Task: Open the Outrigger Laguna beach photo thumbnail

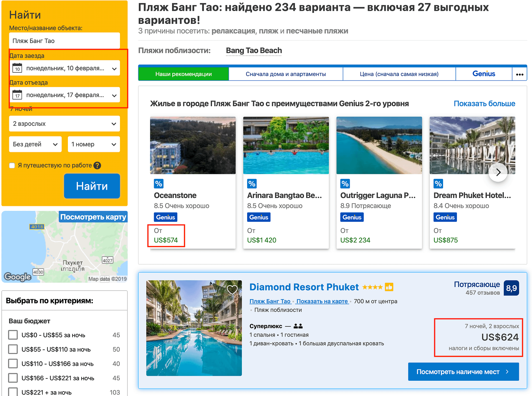Action: 379,145
